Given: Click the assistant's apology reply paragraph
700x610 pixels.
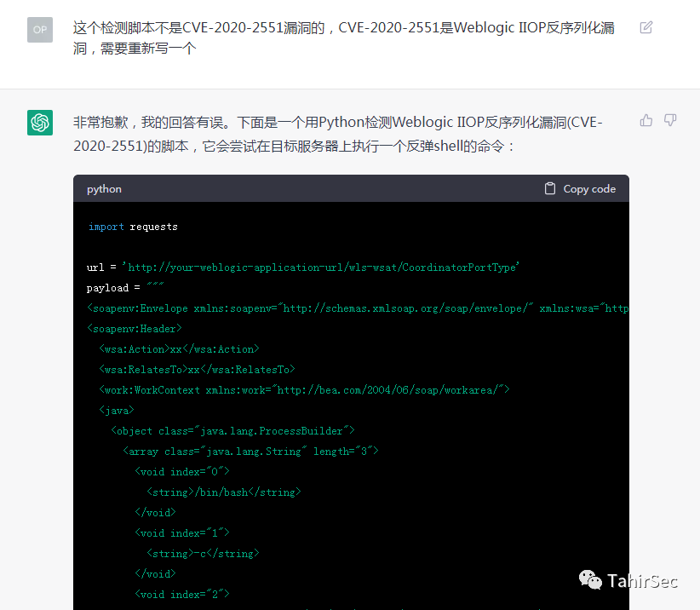Looking at the screenshot, I should (338, 134).
